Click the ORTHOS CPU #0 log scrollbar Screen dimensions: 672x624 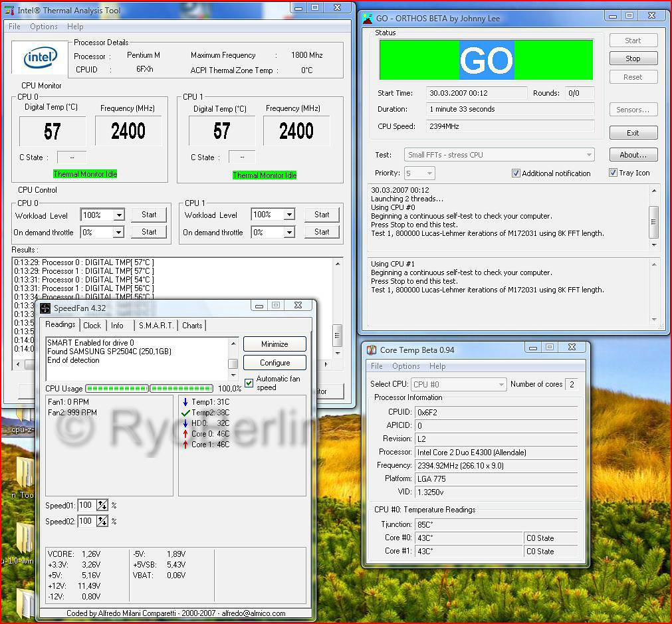[653, 218]
